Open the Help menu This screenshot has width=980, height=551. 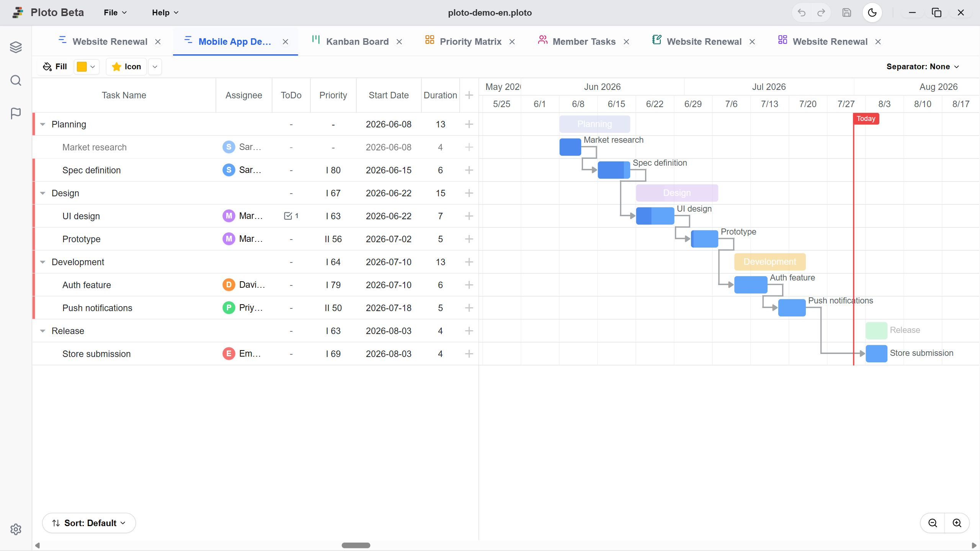[x=165, y=13]
